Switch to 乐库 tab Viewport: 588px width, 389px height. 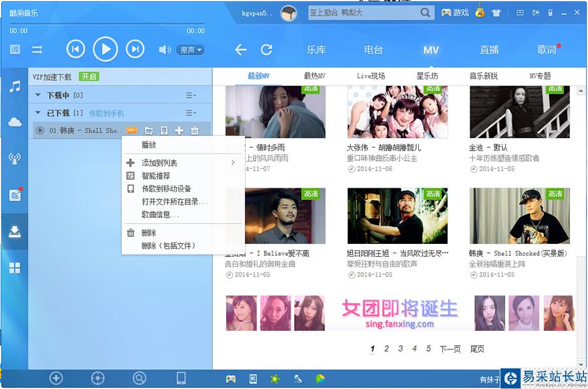click(316, 50)
